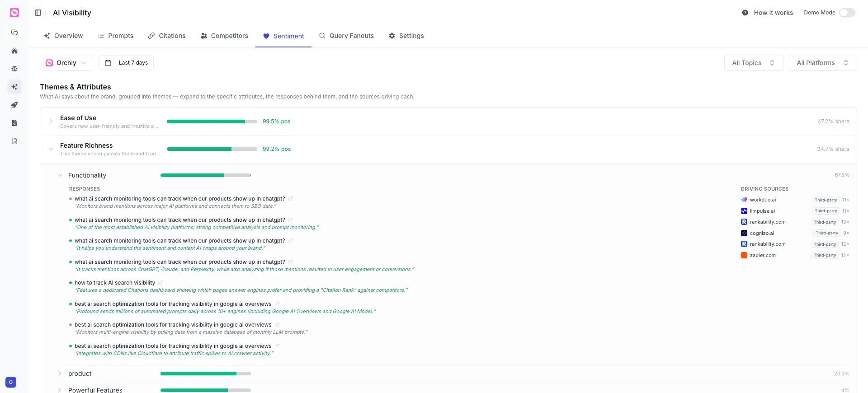This screenshot has height=393, width=868.
Task: Click the '47.2% share' value
Action: pyautogui.click(x=833, y=122)
